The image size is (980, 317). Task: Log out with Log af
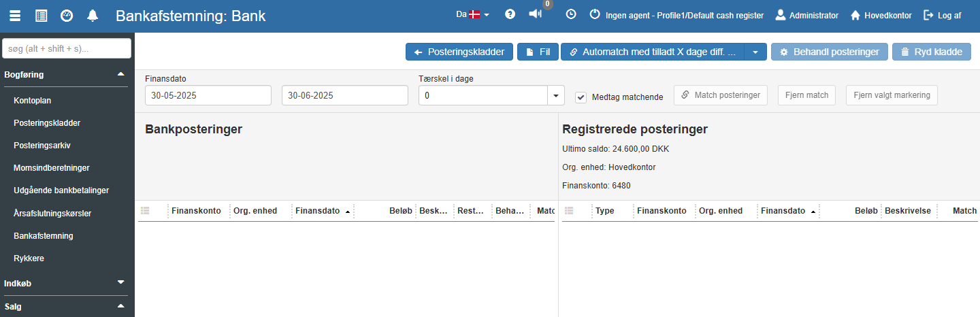pyautogui.click(x=943, y=15)
